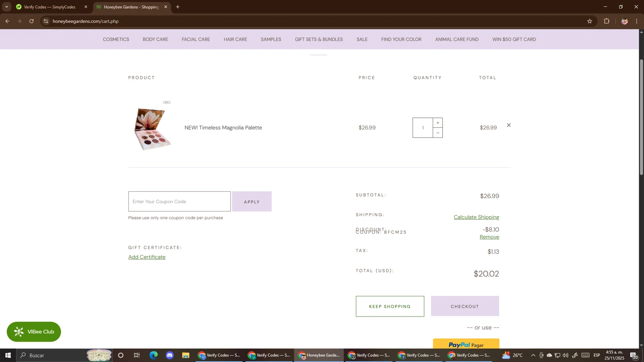
Task: Click the coupon code input field
Action: tap(179, 202)
